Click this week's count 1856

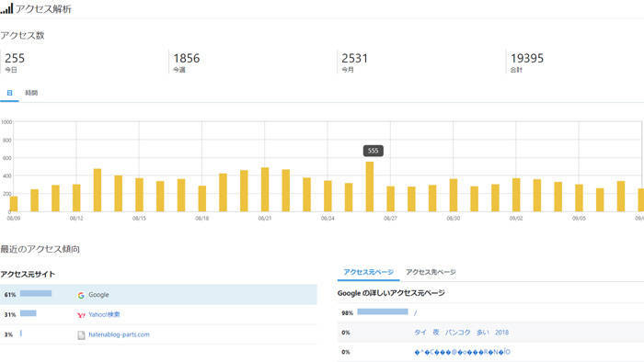(187, 58)
